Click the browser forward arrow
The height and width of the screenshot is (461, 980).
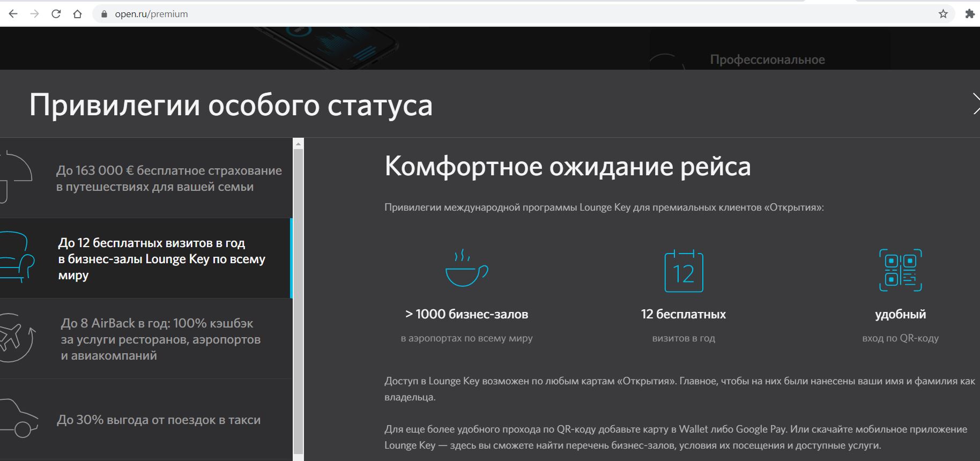[35, 14]
